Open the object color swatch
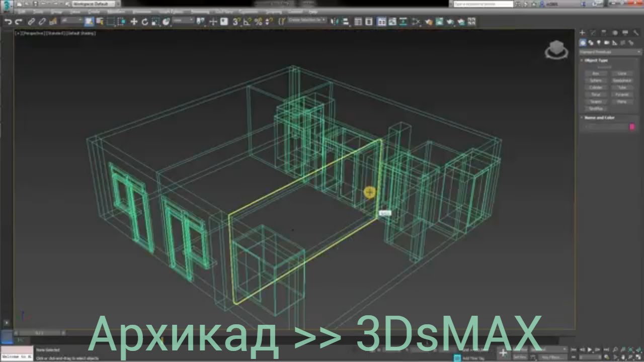 632,127
